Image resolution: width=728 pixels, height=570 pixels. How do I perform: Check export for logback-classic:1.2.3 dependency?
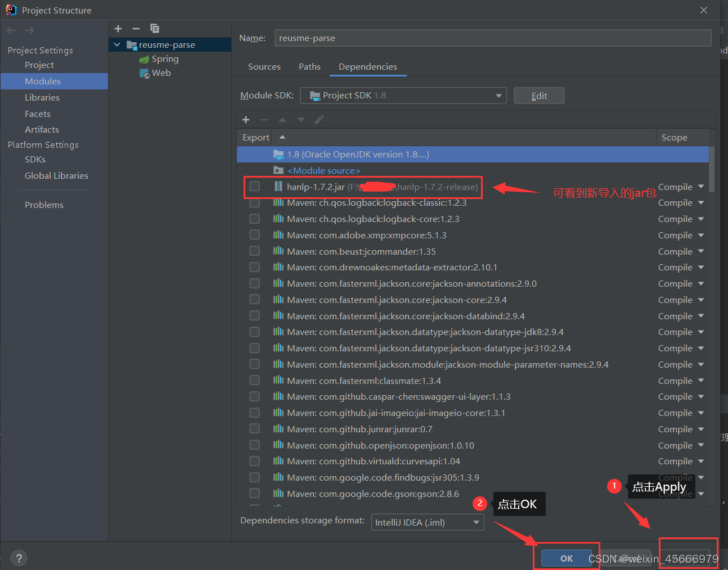click(254, 202)
